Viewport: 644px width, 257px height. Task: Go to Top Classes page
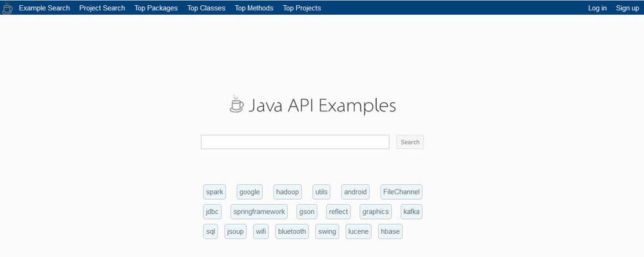pyautogui.click(x=206, y=8)
